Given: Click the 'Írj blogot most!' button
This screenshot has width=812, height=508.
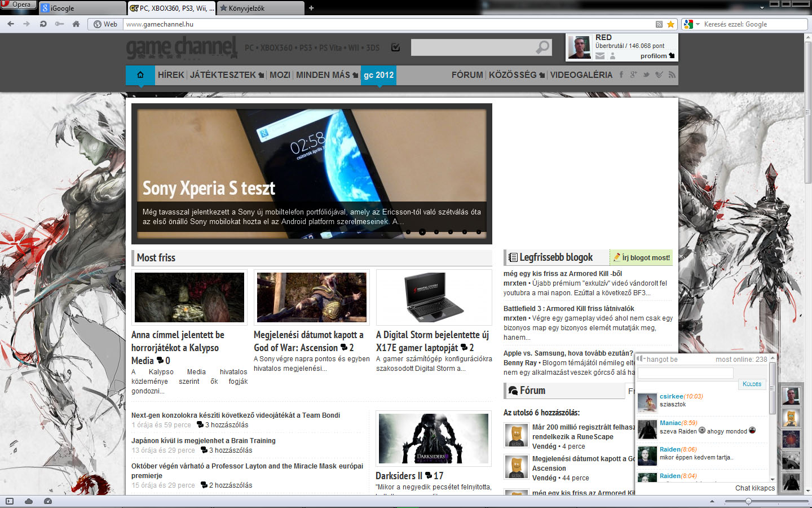Looking at the screenshot, I should 642,257.
